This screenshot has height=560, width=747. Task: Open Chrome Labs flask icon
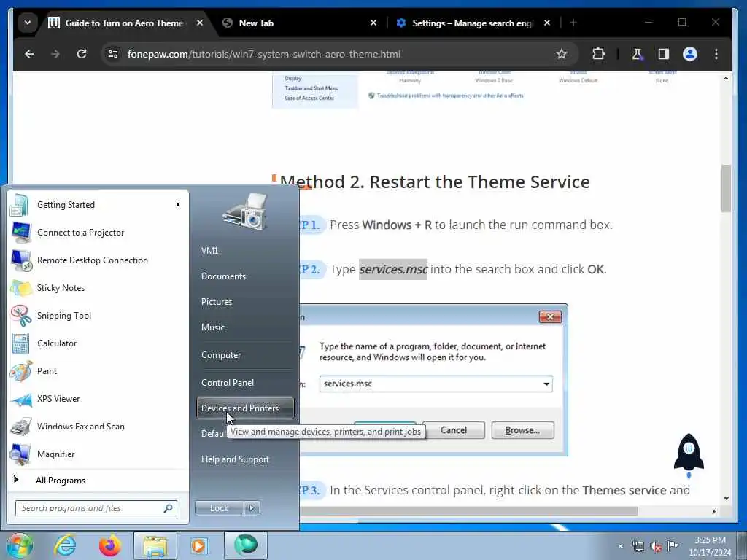(637, 54)
